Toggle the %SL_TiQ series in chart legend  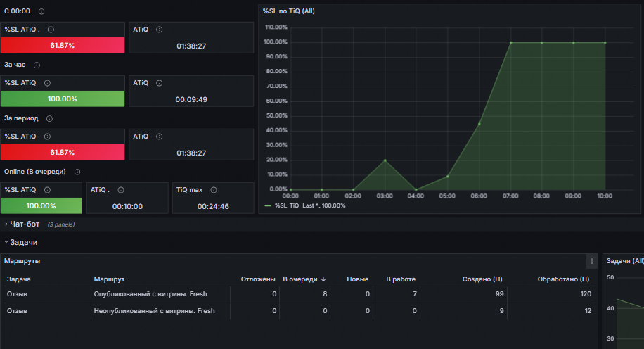pyautogui.click(x=287, y=205)
